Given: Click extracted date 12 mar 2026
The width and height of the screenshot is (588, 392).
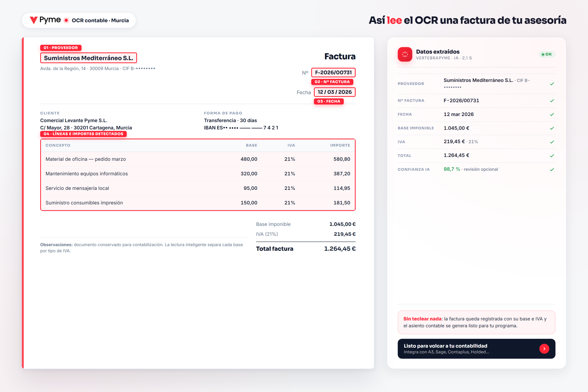Looking at the screenshot, I should 459,114.
